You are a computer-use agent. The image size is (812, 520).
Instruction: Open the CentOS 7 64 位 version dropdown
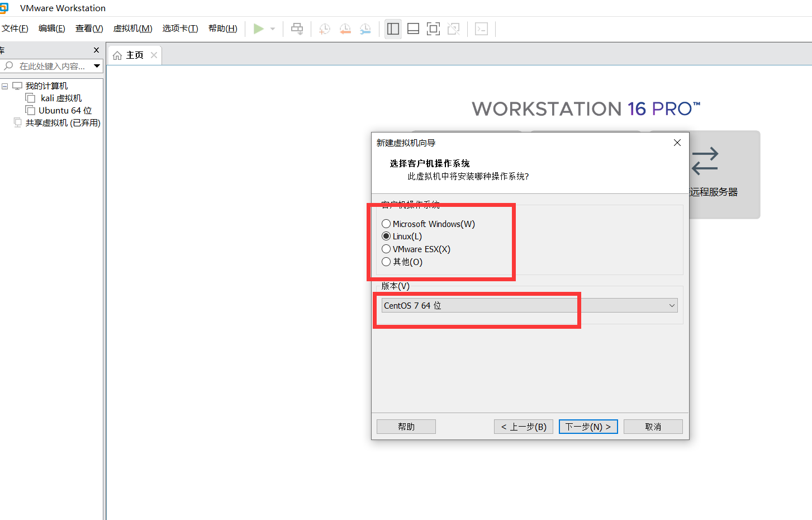[x=529, y=305]
